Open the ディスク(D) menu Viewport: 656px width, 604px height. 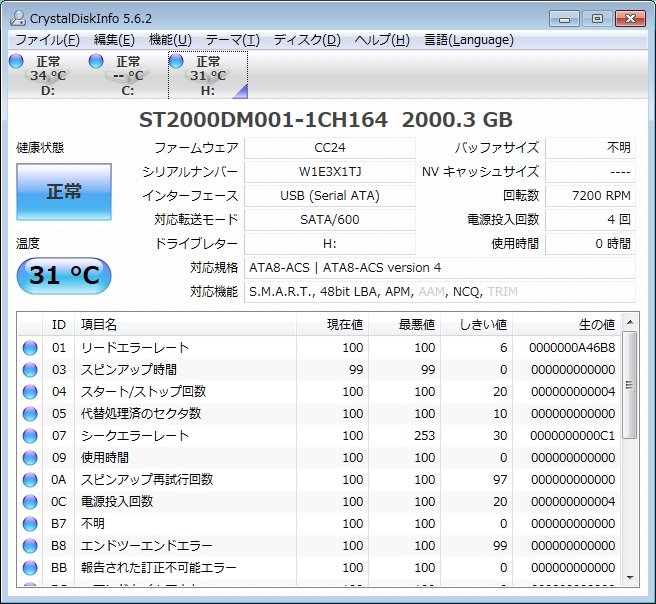point(307,40)
